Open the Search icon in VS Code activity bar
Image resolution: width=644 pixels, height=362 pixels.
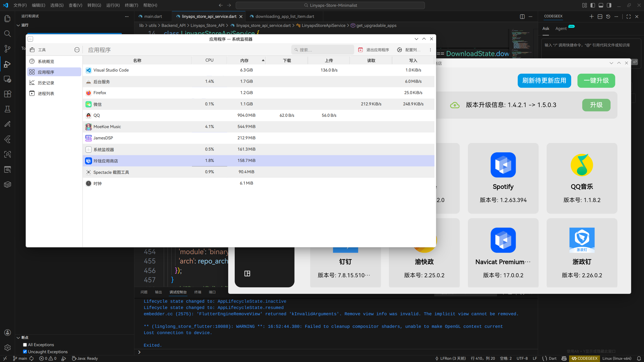tap(8, 34)
